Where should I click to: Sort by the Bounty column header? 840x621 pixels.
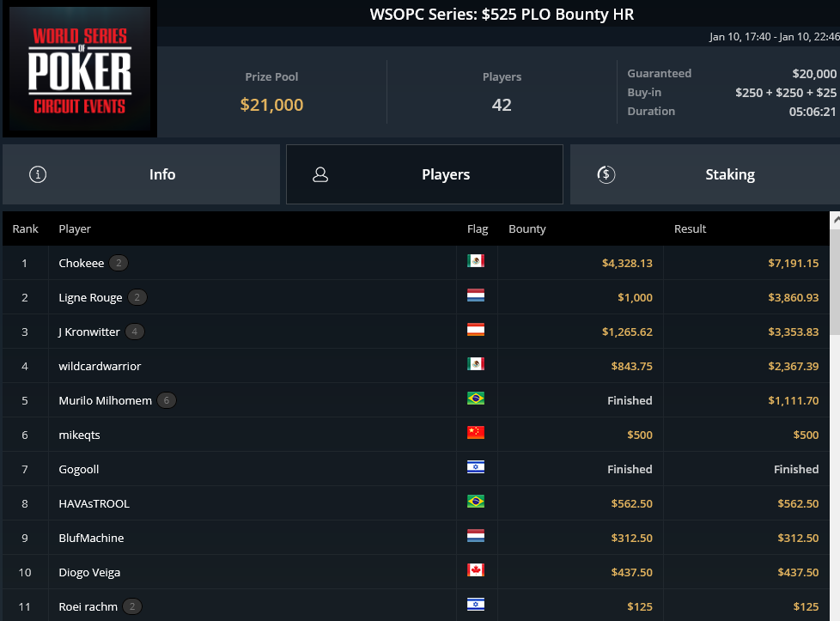(527, 228)
